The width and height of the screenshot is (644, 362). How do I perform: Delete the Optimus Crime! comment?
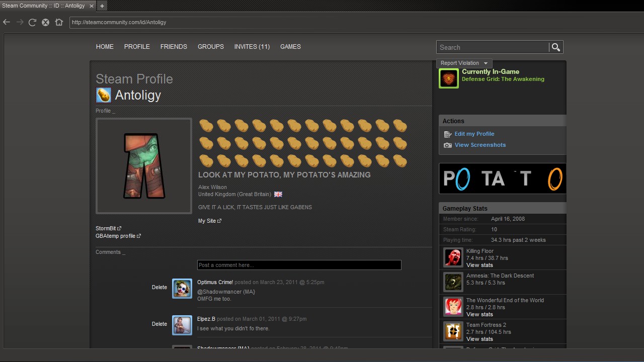pos(159,288)
